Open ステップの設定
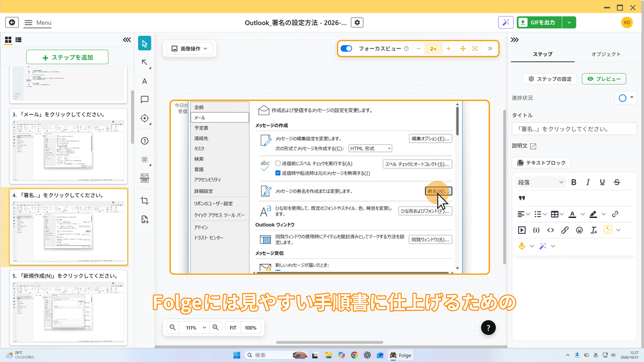Screen dimensions: 644x362 (550, 79)
